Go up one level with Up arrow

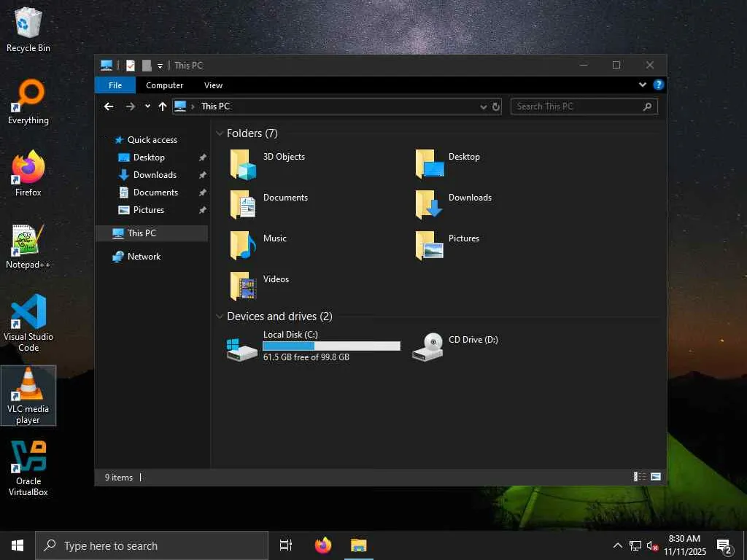[x=163, y=106]
